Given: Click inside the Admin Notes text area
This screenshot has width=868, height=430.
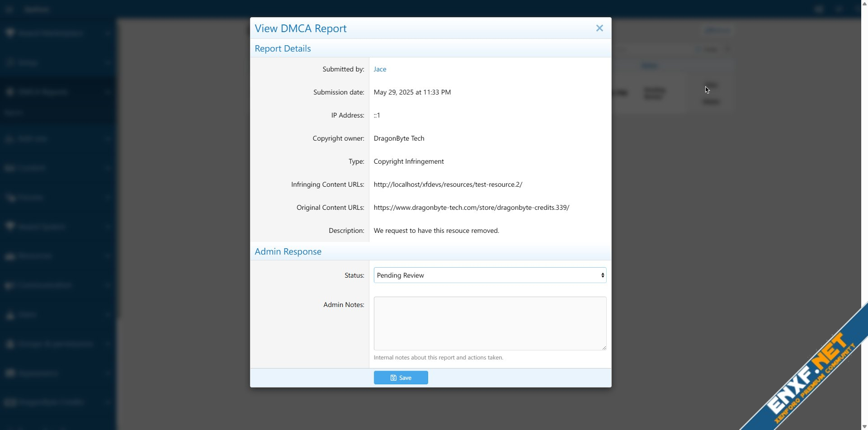Looking at the screenshot, I should [490, 323].
